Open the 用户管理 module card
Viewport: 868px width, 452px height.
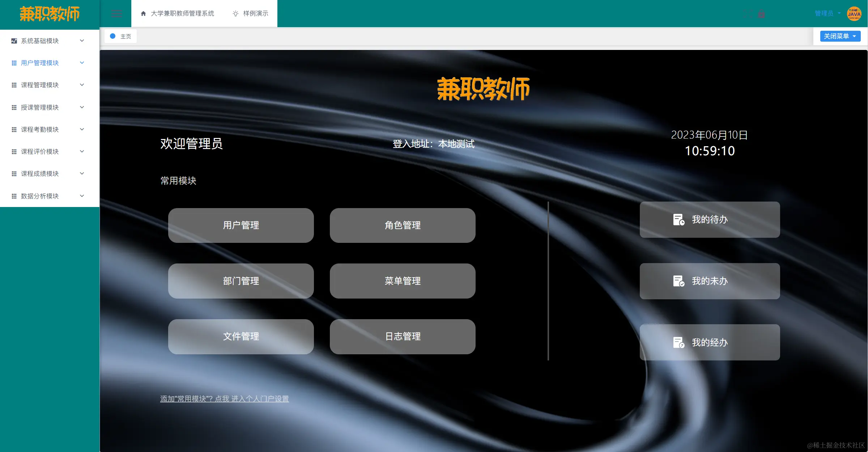[x=241, y=225]
